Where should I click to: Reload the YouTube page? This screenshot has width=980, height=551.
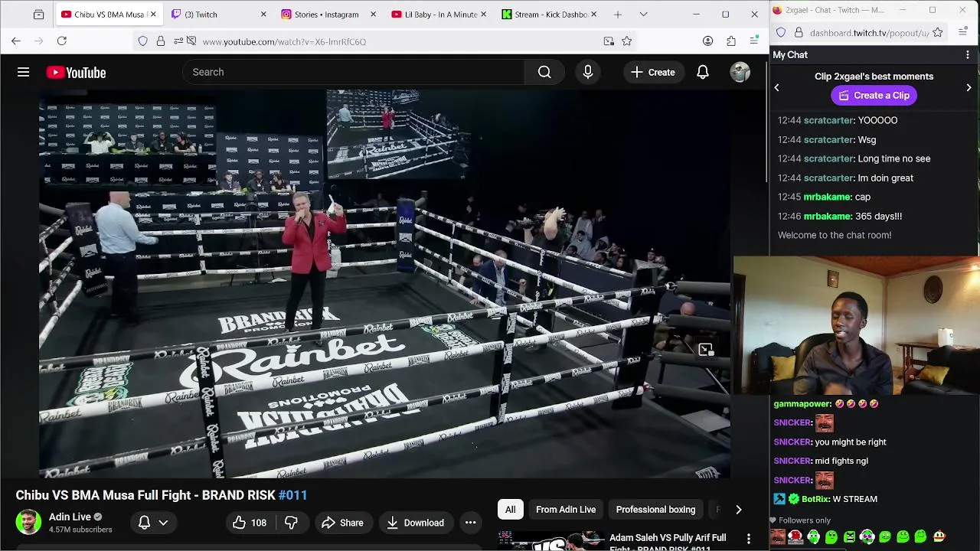point(62,41)
